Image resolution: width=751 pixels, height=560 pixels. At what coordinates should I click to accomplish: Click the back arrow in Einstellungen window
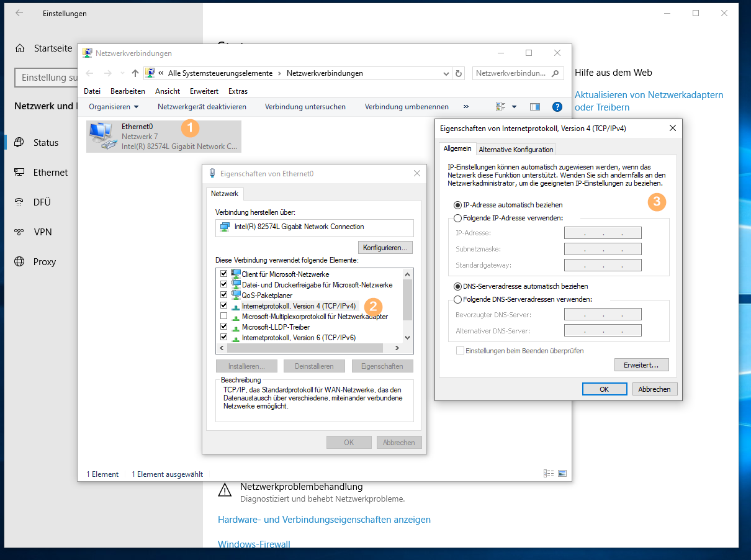pyautogui.click(x=19, y=13)
